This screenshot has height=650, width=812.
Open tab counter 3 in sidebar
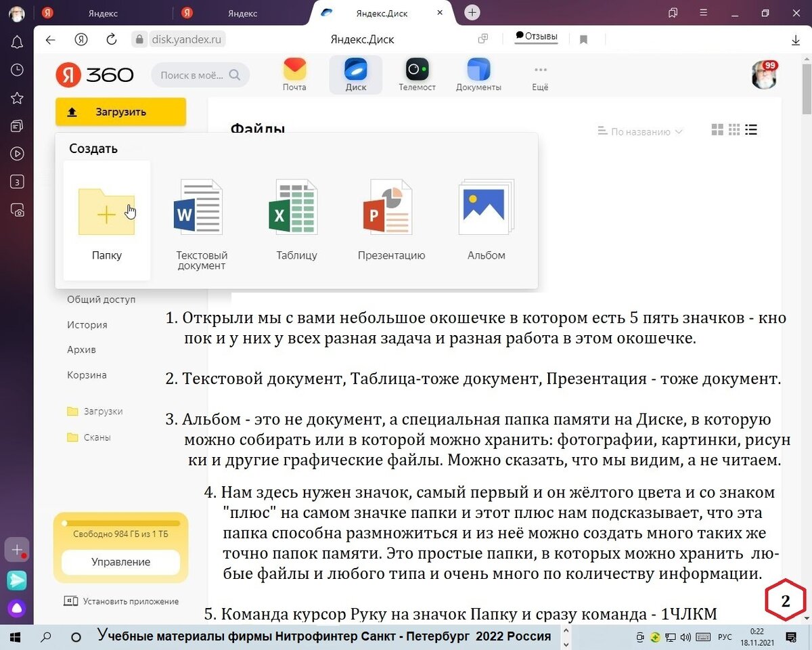pyautogui.click(x=17, y=182)
